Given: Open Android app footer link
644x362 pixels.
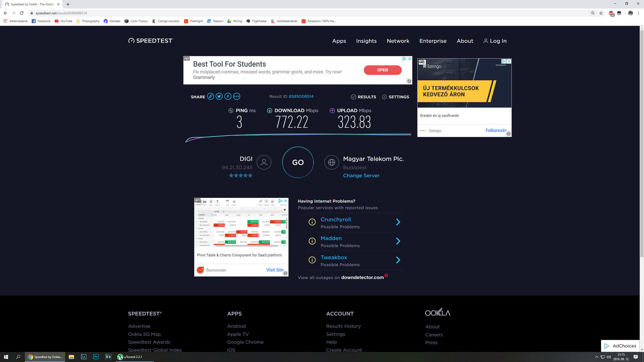Looking at the screenshot, I should point(236,326).
